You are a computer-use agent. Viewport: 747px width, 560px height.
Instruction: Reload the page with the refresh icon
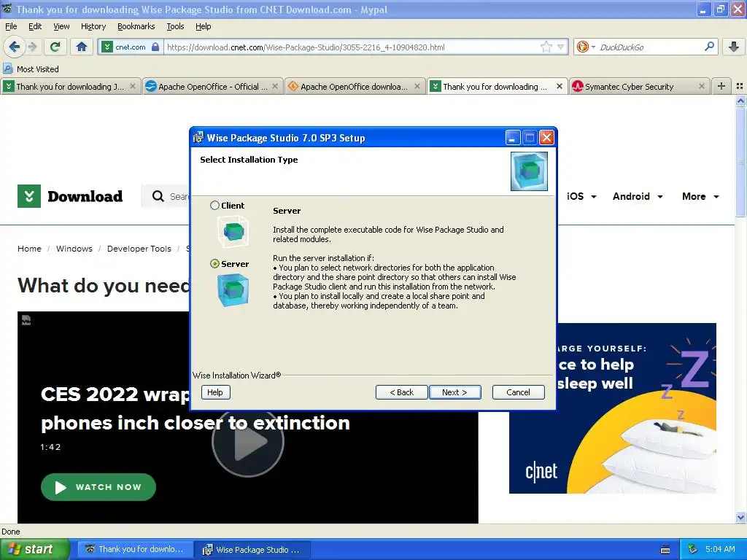[x=55, y=47]
